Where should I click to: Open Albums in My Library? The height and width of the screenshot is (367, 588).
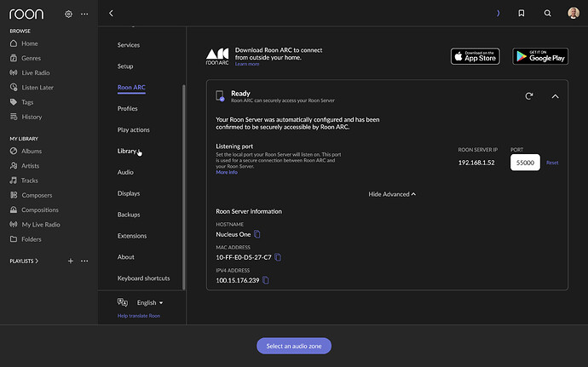(26, 151)
